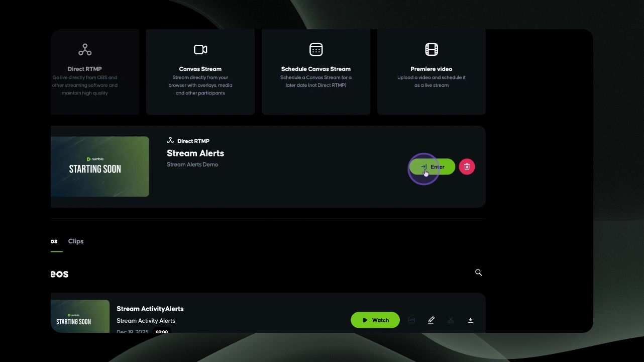Download the Stream ActivityAlerts video
This screenshot has width=644, height=362.
471,320
